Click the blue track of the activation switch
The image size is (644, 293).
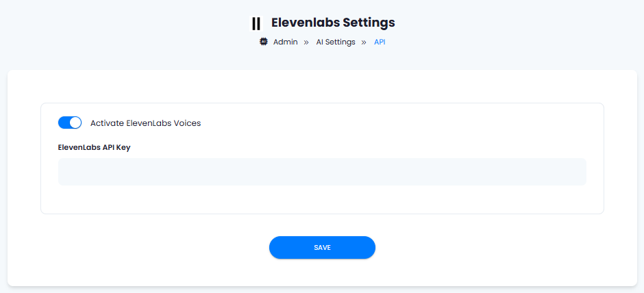pyautogui.click(x=64, y=123)
